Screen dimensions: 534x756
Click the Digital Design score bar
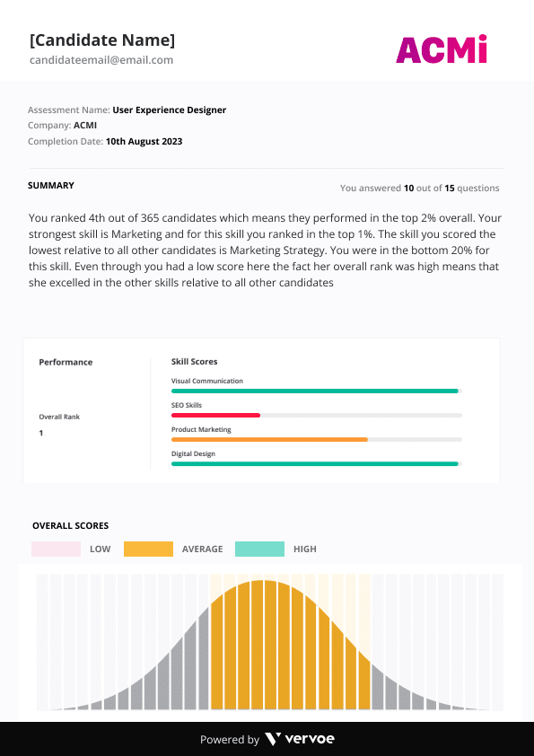pos(317,464)
